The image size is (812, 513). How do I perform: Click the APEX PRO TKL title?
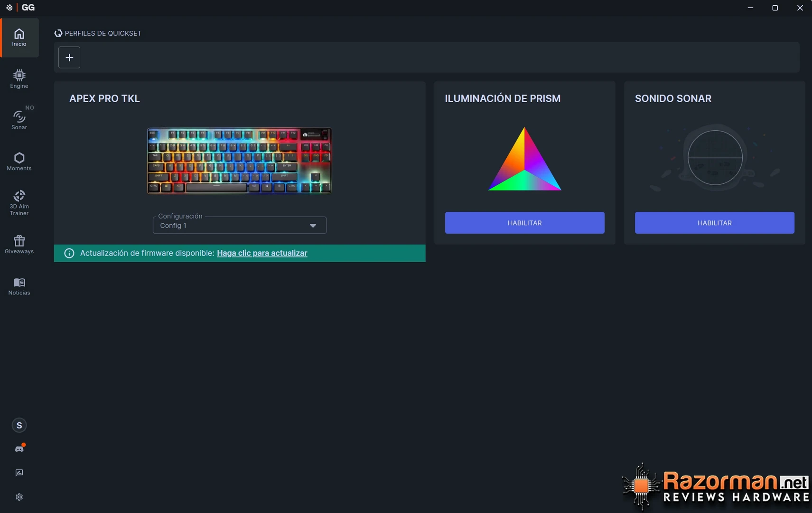tap(104, 99)
